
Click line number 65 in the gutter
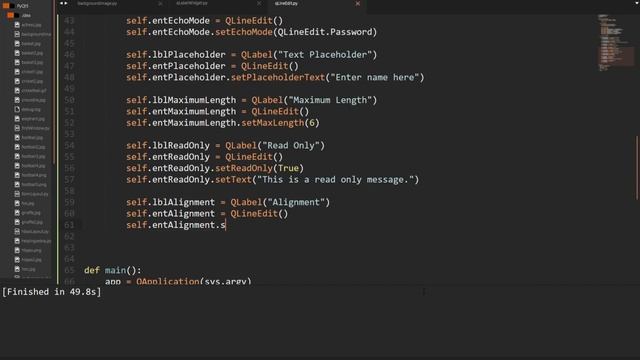pyautogui.click(x=69, y=271)
